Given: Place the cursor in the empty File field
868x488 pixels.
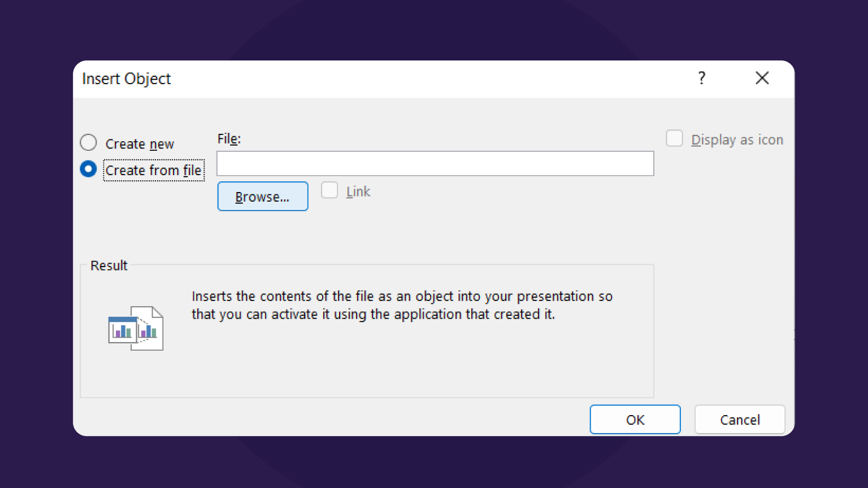Looking at the screenshot, I should click(x=435, y=163).
